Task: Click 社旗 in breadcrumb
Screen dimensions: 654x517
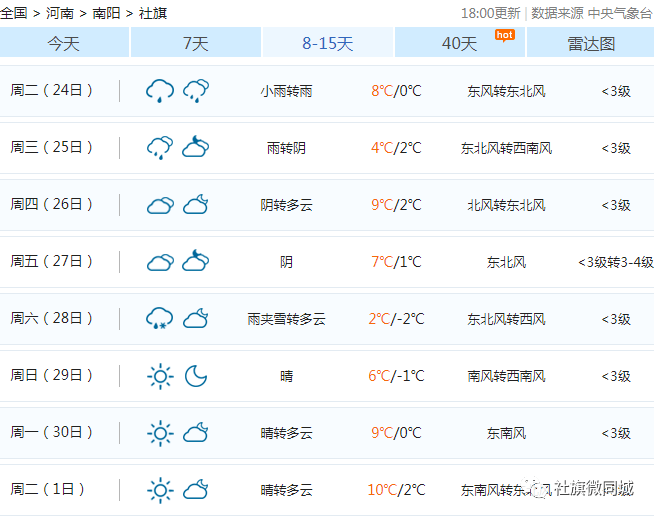Action: click(153, 13)
